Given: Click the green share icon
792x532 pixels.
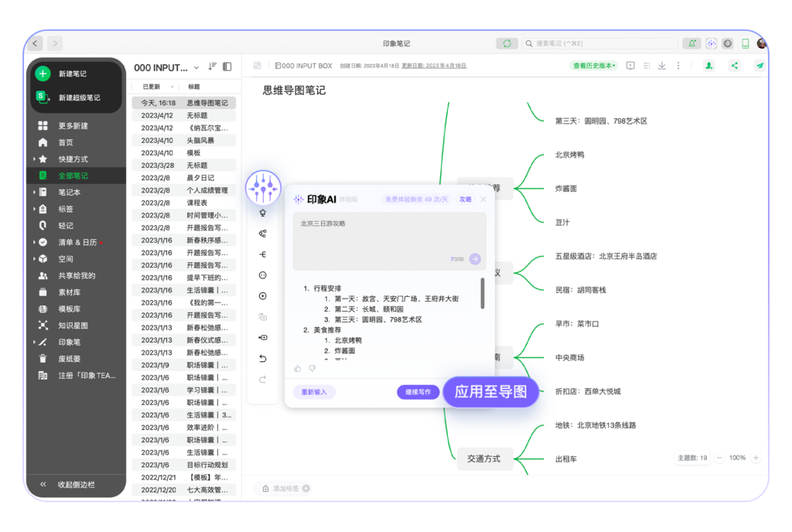Looking at the screenshot, I should (735, 66).
